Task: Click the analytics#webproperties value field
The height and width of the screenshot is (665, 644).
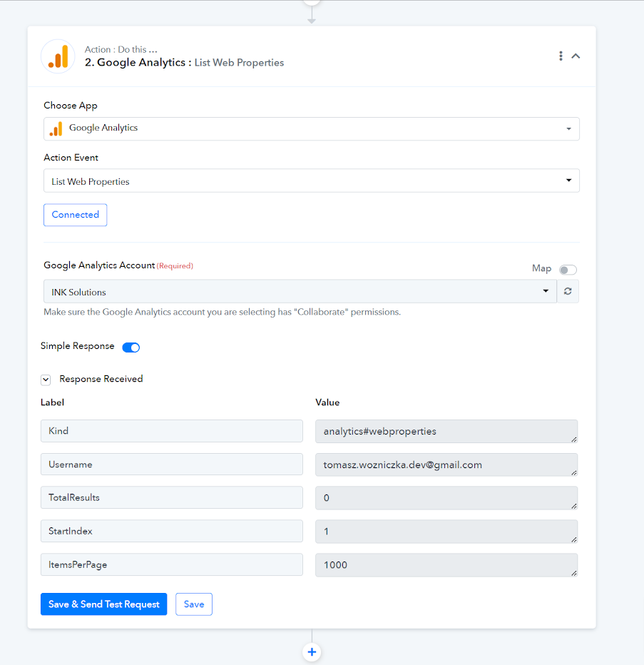Action: [446, 431]
